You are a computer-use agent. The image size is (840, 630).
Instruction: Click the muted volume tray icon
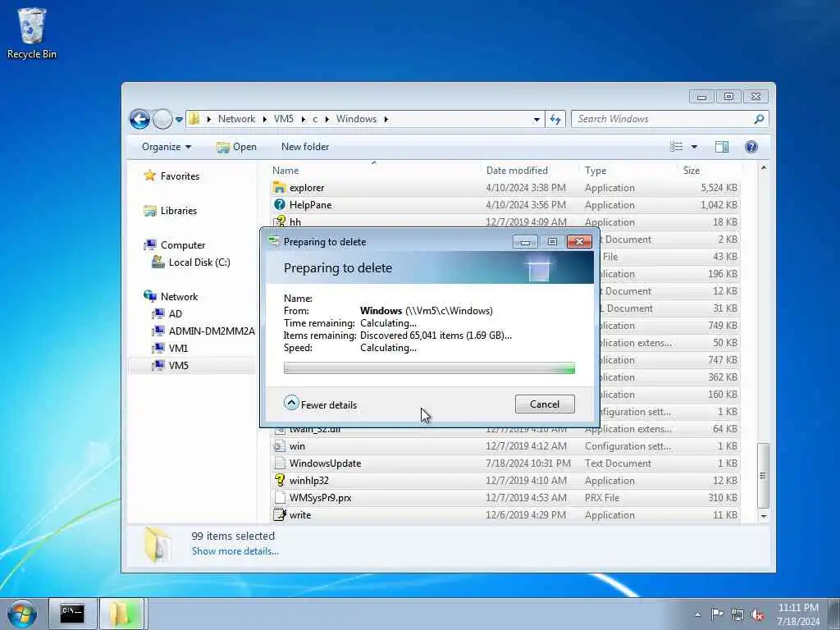(757, 615)
